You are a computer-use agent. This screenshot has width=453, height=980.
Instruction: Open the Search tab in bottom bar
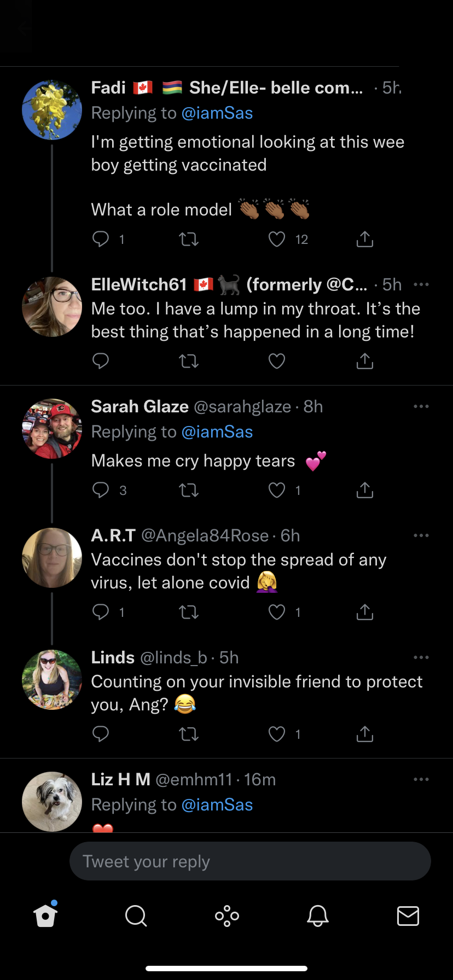(136, 915)
